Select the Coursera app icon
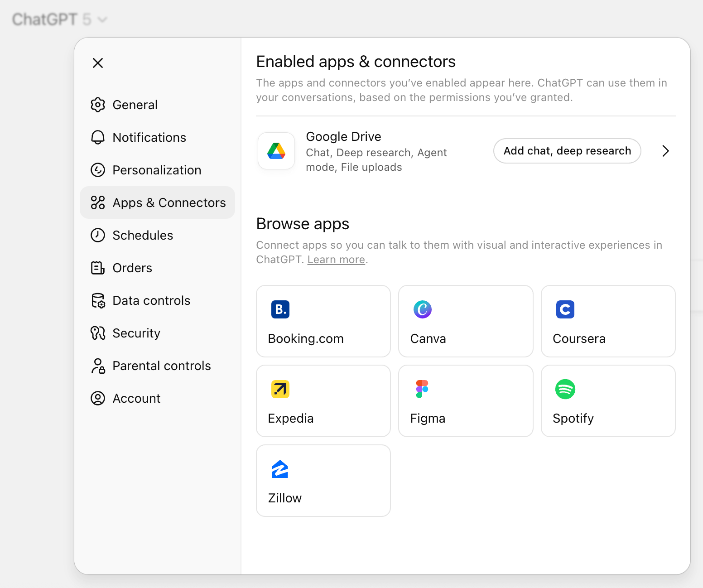This screenshot has width=703, height=588. (x=565, y=309)
